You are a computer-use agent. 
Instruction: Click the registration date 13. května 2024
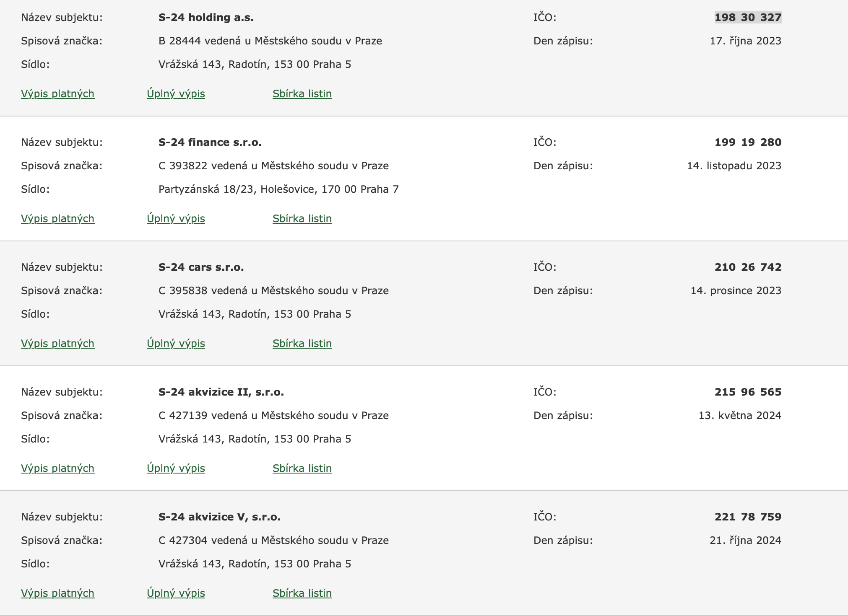click(x=739, y=415)
